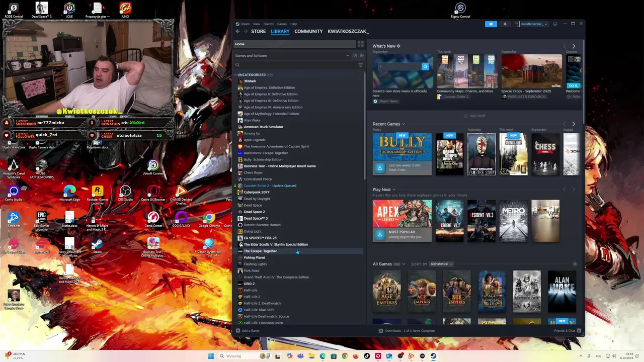Image resolution: width=644 pixels, height=362 pixels.
Task: Open OBS Studio desktop shortcut
Action: coord(125,194)
